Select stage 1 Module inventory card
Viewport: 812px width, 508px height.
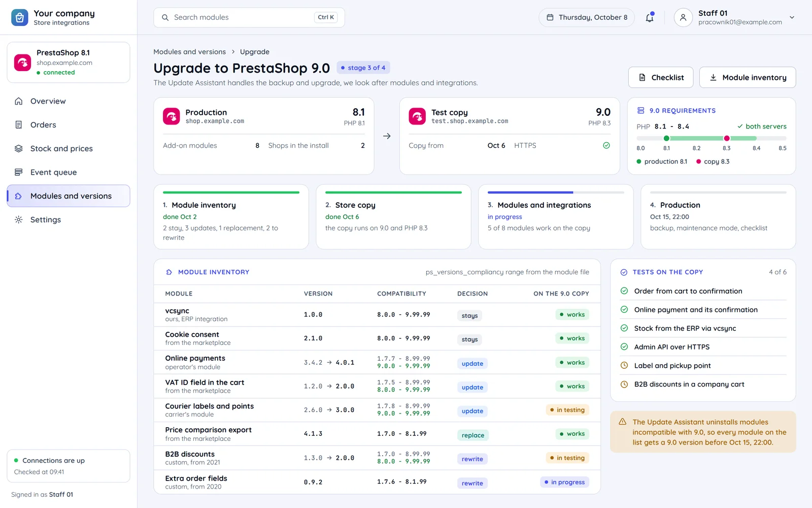pyautogui.click(x=231, y=217)
